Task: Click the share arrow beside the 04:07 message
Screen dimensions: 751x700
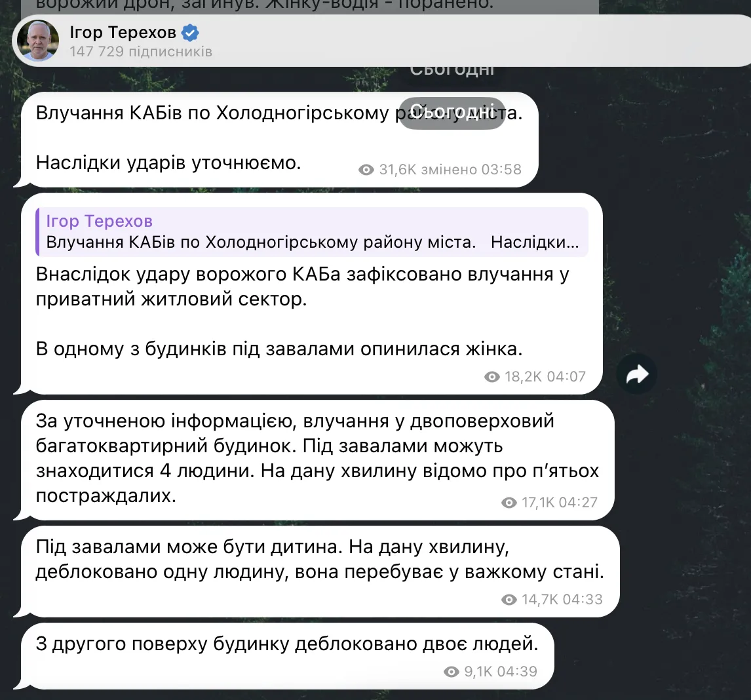Action: click(636, 374)
